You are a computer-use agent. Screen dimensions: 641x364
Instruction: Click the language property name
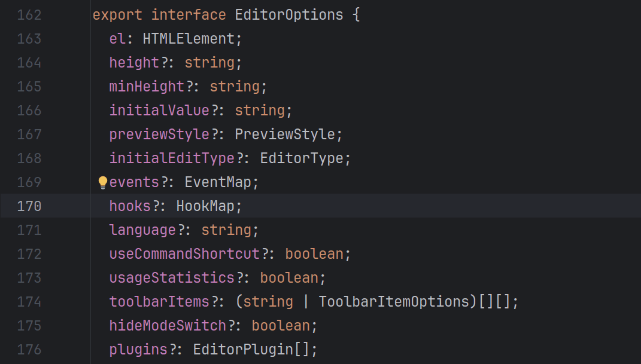[x=142, y=230]
